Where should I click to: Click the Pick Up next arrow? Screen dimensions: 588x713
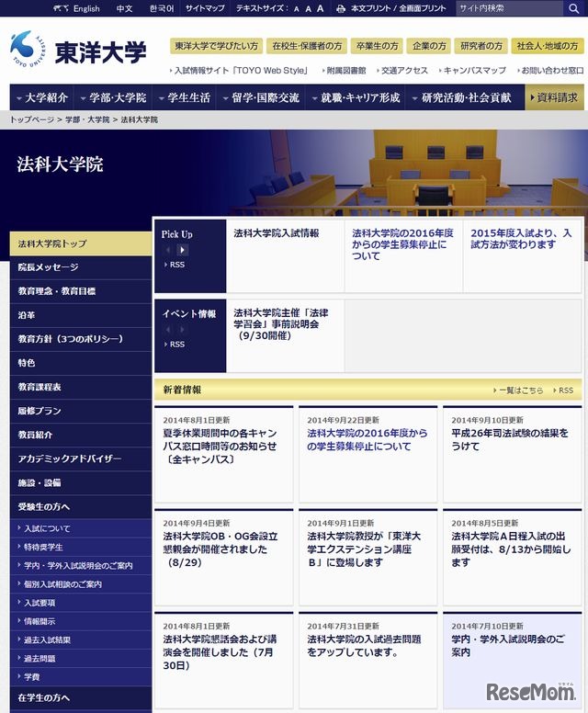click(182, 250)
